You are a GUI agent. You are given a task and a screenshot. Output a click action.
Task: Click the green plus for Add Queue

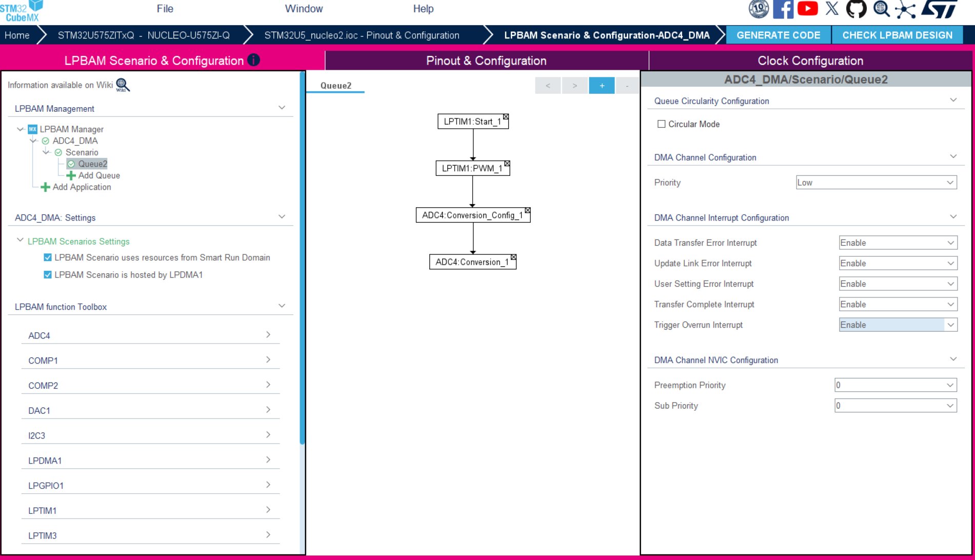(x=71, y=175)
